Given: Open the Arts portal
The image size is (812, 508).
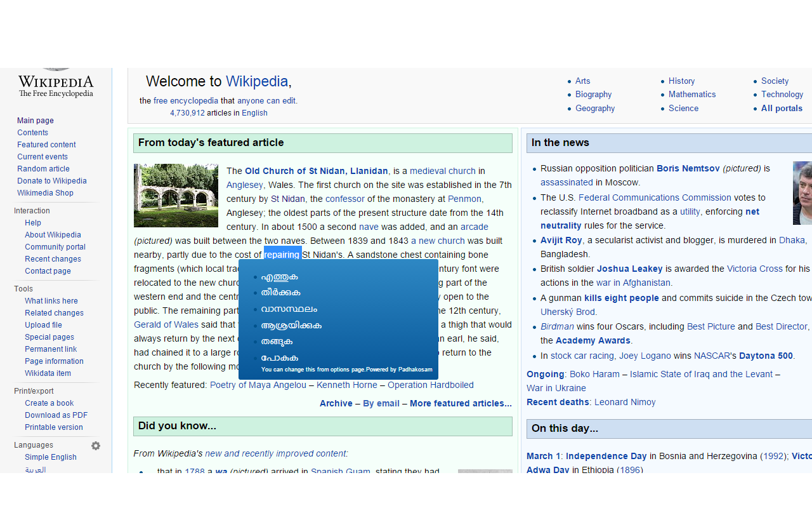Looking at the screenshot, I should coord(582,81).
